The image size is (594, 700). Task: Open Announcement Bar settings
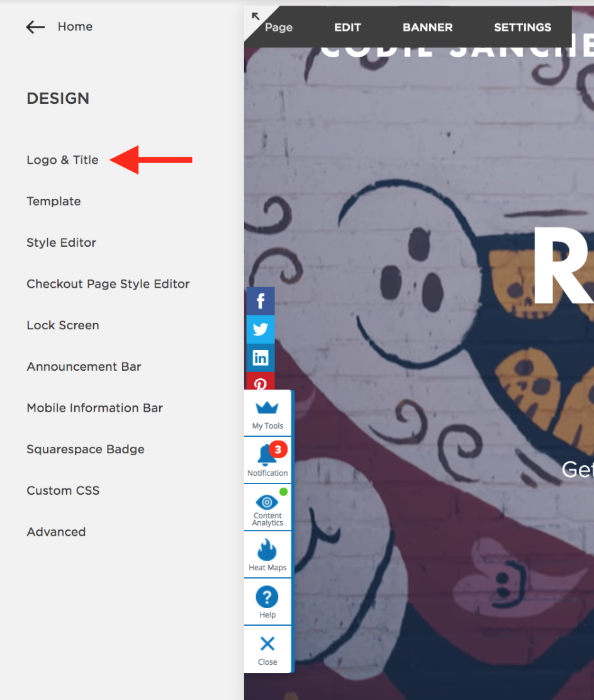pos(84,366)
